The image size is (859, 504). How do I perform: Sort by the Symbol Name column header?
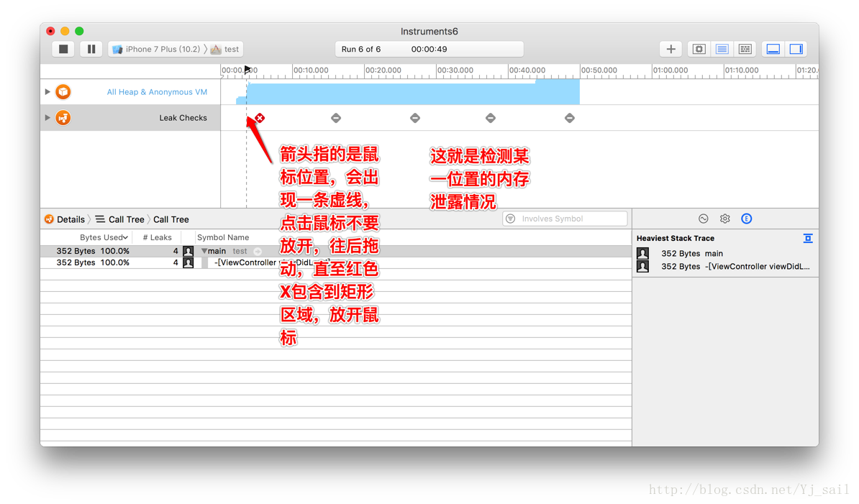click(x=223, y=237)
